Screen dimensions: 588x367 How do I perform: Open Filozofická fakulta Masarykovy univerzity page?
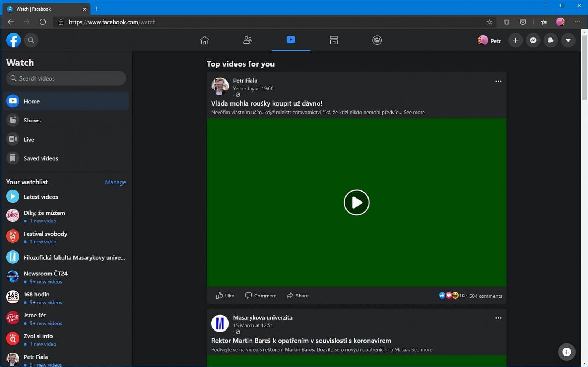pos(66,257)
